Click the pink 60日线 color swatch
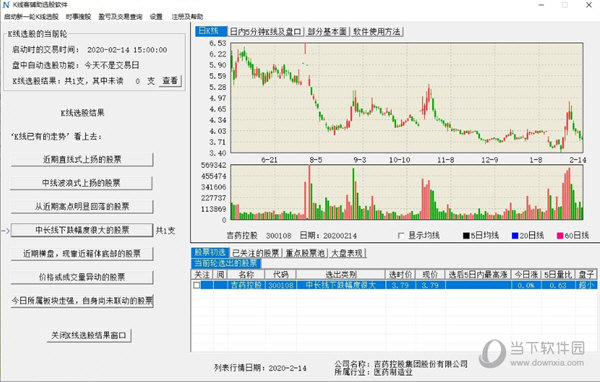 point(560,236)
